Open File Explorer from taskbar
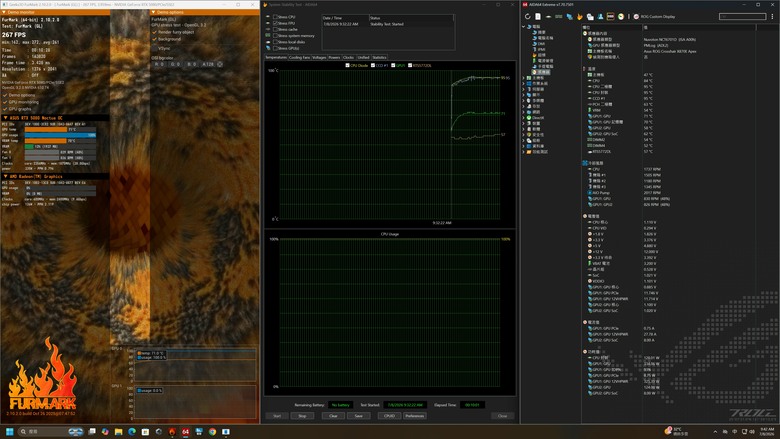780x439 pixels. [118, 432]
